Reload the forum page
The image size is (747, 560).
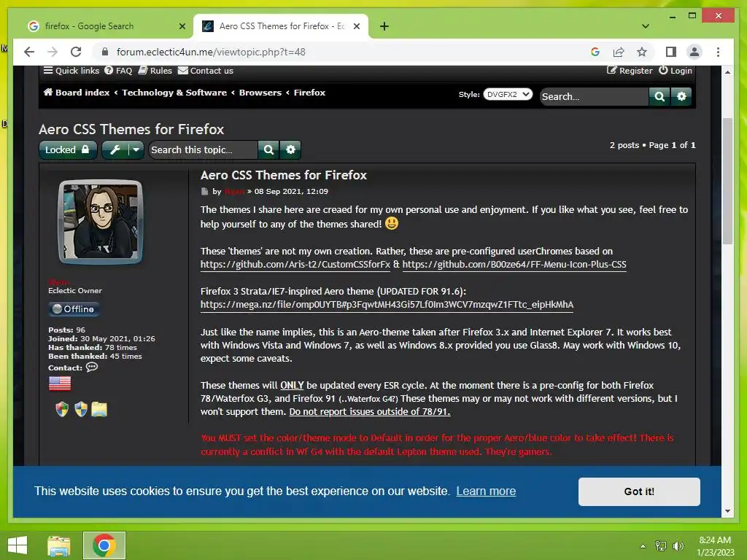tap(76, 52)
